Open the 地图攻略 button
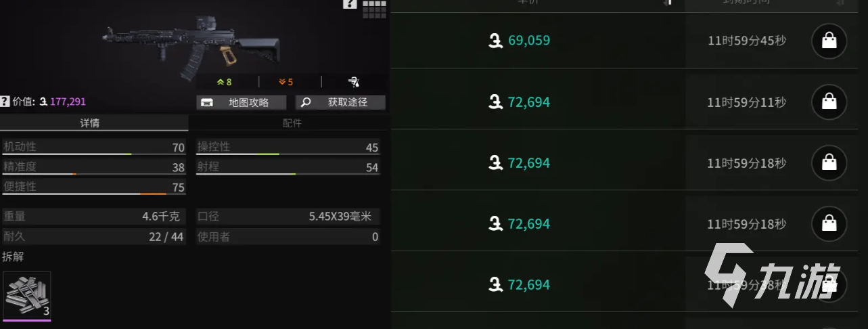Screen dimensions: 868x329 pos(242,102)
